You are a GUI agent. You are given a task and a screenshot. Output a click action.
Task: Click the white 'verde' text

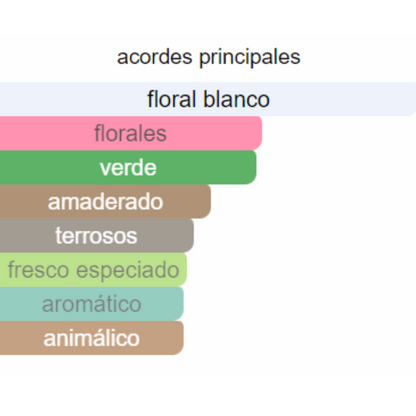pyautogui.click(x=128, y=168)
